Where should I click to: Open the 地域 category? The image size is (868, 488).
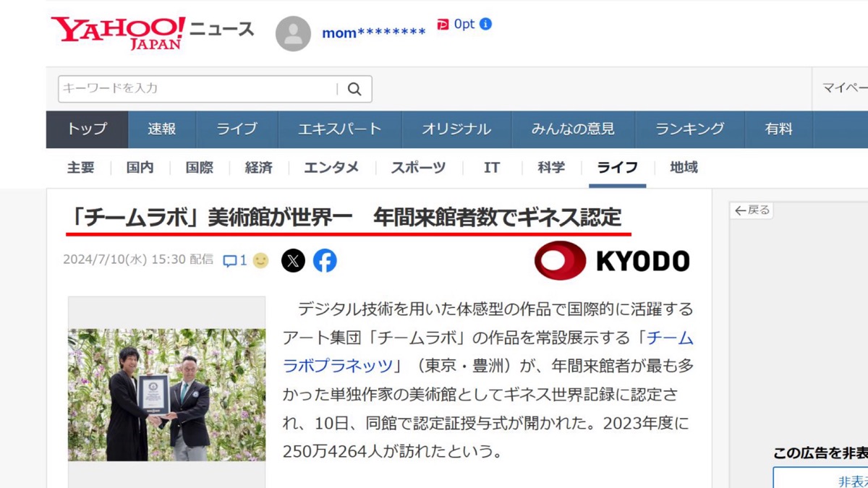tap(684, 168)
